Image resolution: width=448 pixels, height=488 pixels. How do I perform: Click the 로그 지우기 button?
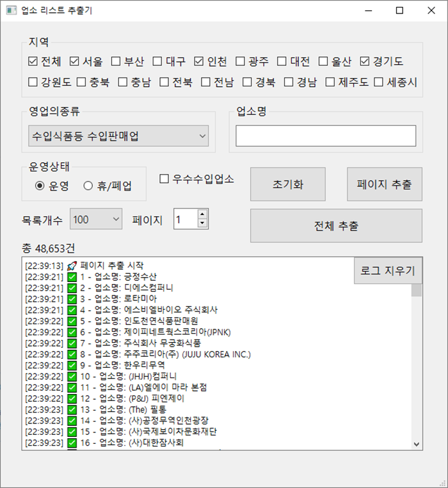pyautogui.click(x=388, y=270)
